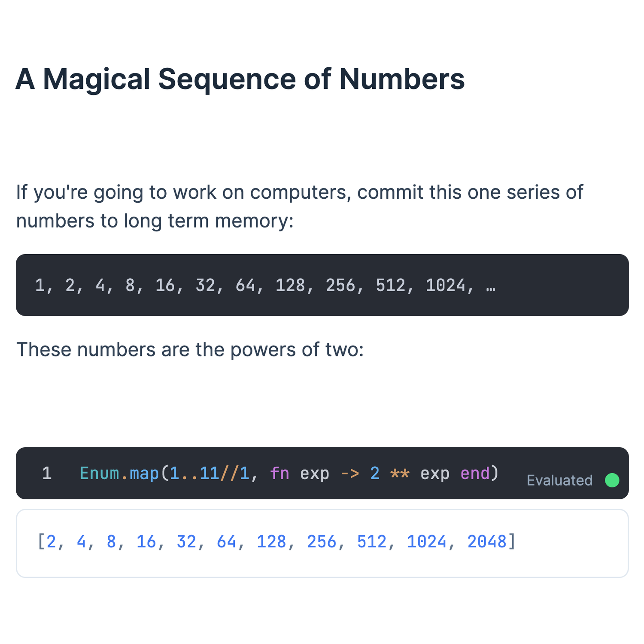The image size is (644, 644).
Task: Click the "11" range end in the code
Action: [x=210, y=474]
